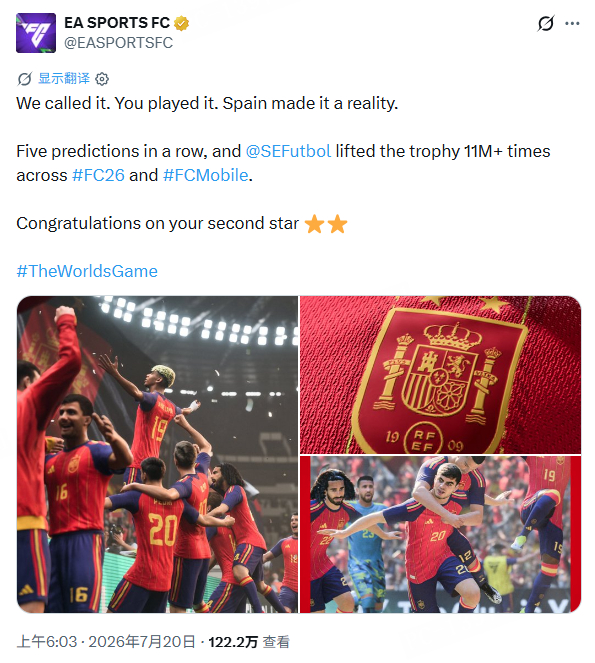595x663 pixels.
Task: Click the 上午6:03 post timestamp
Action: pyautogui.click(x=47, y=642)
